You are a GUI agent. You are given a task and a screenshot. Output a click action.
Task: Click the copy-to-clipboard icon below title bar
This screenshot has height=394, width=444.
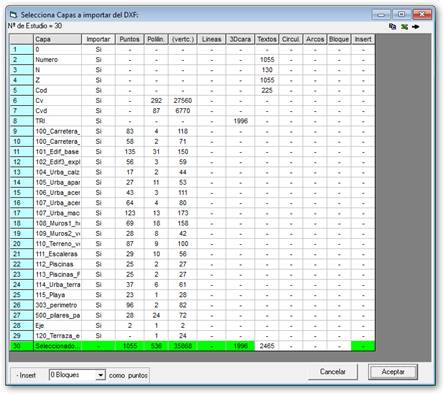pos(393,26)
